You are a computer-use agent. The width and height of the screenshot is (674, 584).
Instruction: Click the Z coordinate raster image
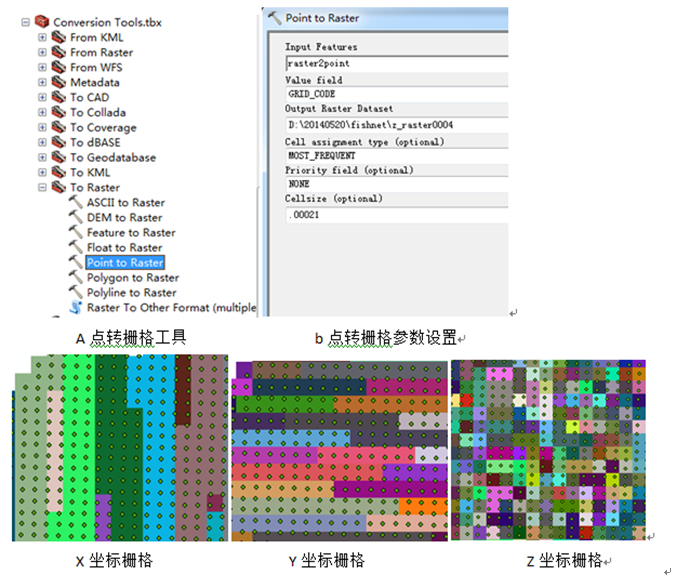tap(548, 450)
